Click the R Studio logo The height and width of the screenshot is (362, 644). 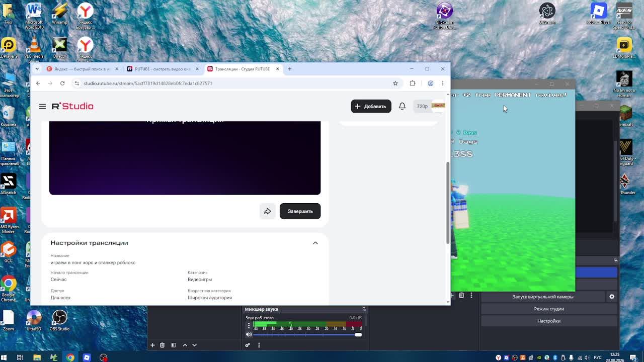coord(72,106)
